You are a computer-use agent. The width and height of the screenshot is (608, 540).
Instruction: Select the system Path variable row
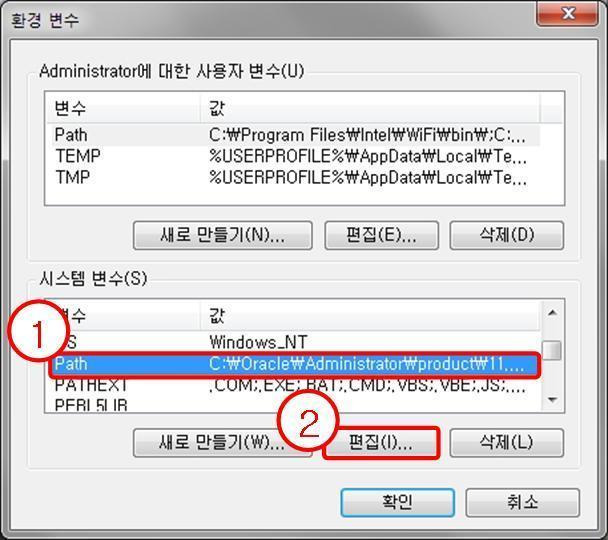point(296,364)
